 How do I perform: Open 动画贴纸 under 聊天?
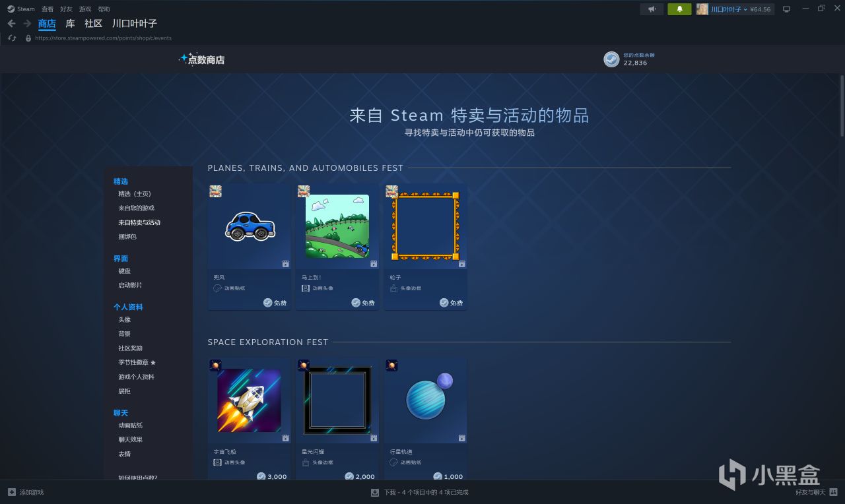pos(130,425)
